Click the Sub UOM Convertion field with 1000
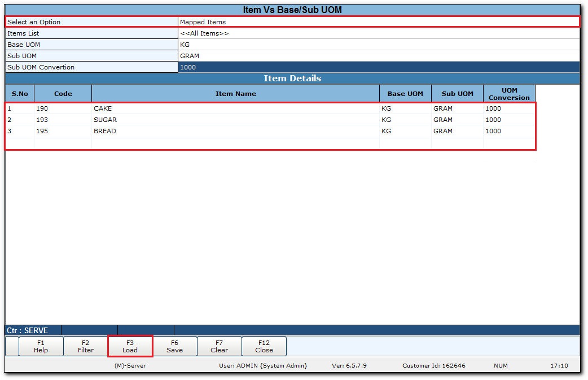The height and width of the screenshot is (380, 588). coord(378,67)
